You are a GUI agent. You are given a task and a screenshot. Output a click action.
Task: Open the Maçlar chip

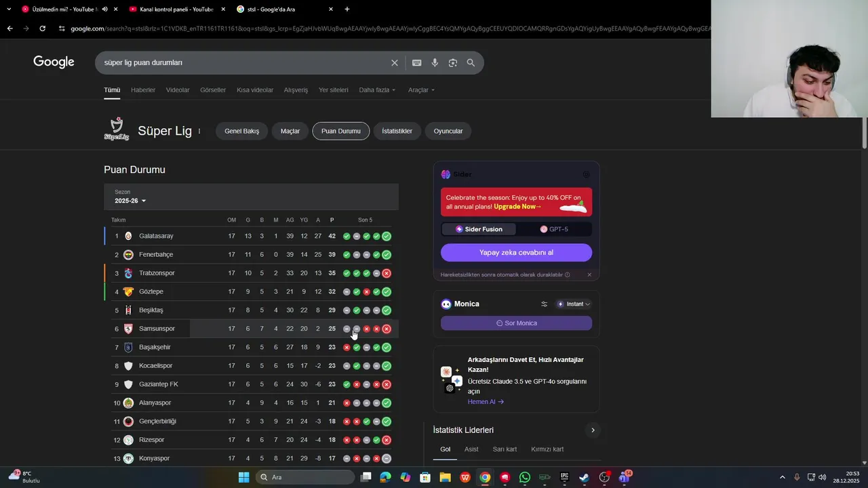(x=290, y=131)
